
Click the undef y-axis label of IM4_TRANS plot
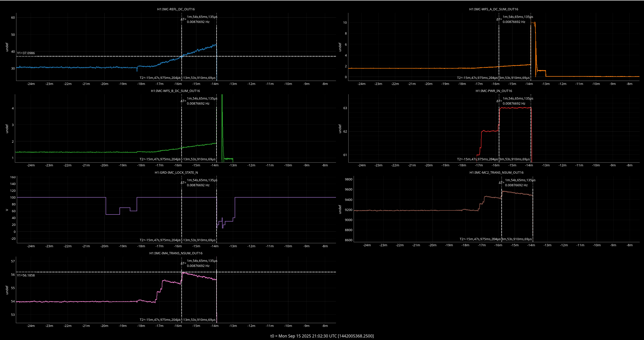click(7, 290)
